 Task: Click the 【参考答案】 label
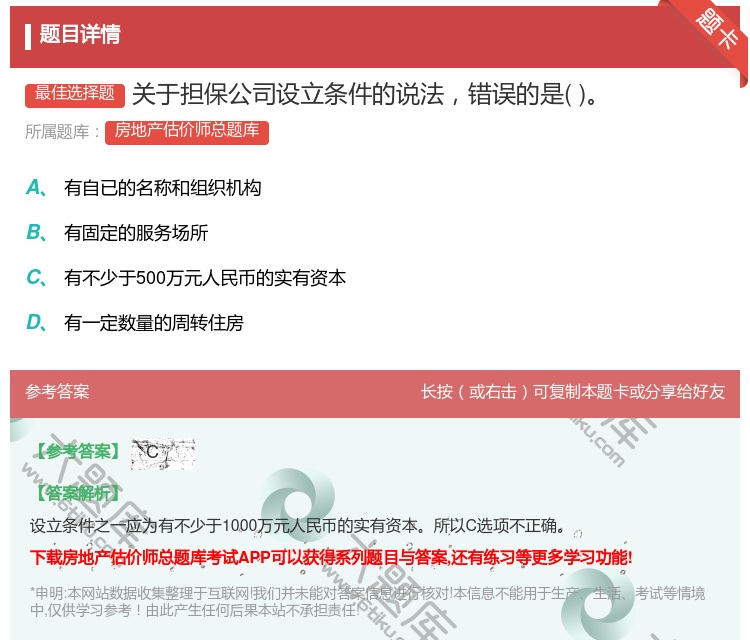tap(78, 451)
